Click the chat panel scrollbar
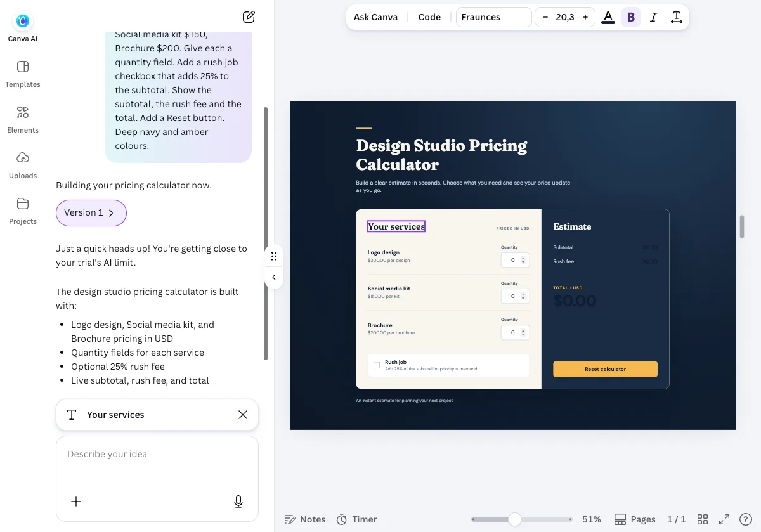This screenshot has height=532, width=761. click(x=266, y=233)
